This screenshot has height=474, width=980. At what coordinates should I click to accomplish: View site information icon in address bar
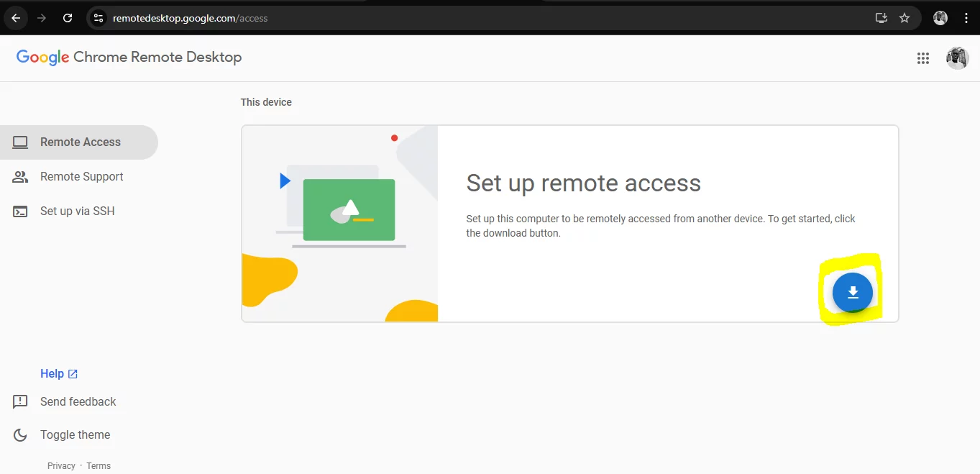tap(99, 18)
